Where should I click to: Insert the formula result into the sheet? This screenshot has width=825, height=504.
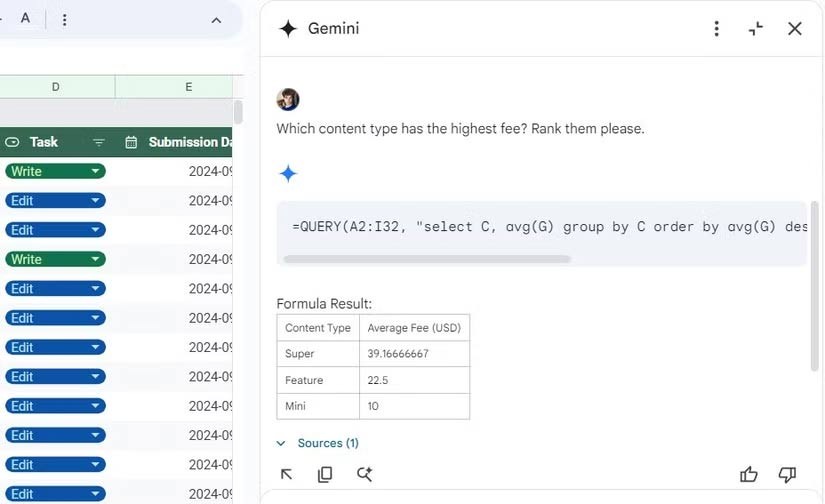(x=287, y=475)
